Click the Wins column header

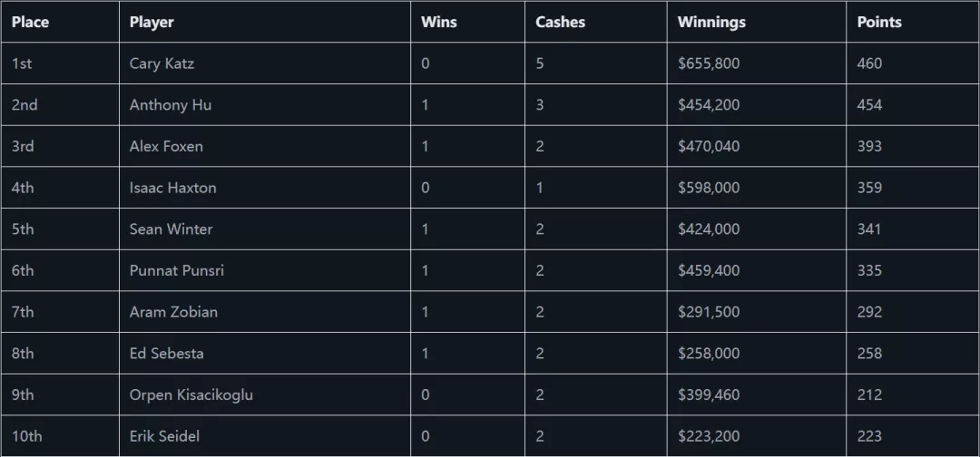click(438, 22)
